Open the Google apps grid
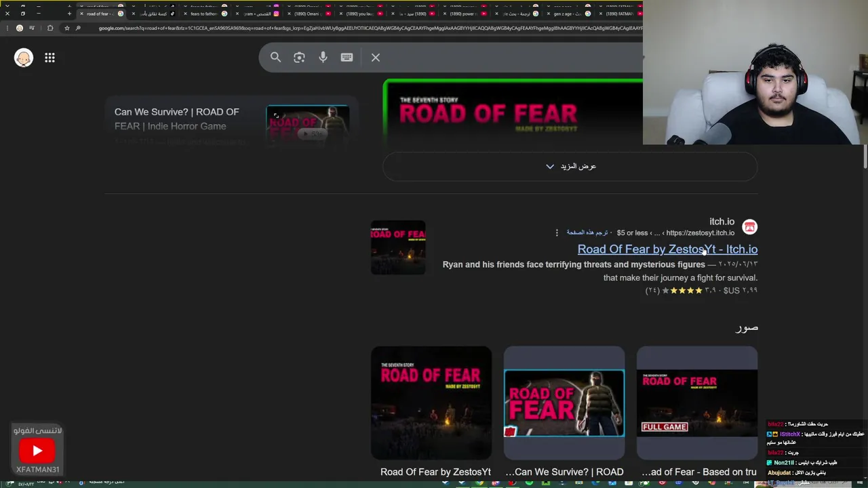The height and width of the screenshot is (488, 868). pyautogui.click(x=50, y=58)
